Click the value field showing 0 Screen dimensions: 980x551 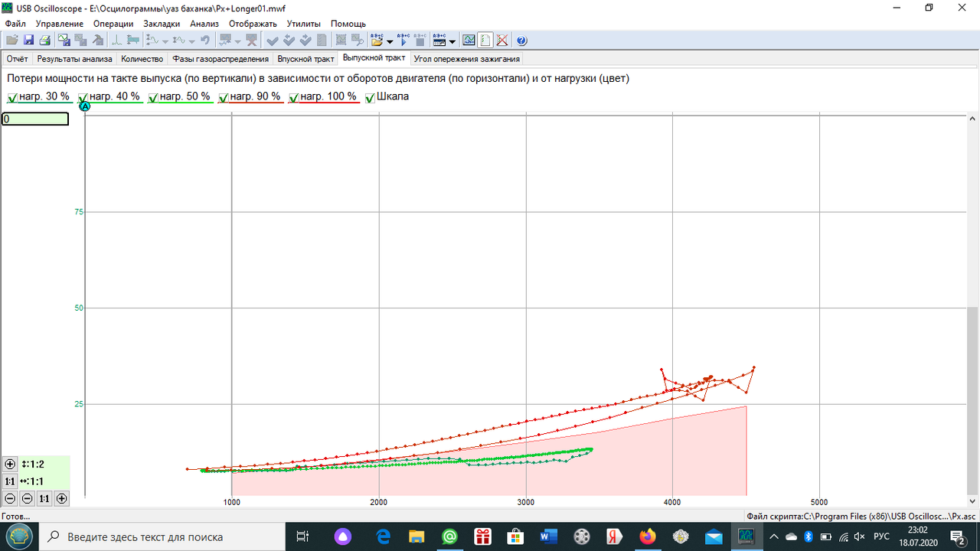point(35,119)
